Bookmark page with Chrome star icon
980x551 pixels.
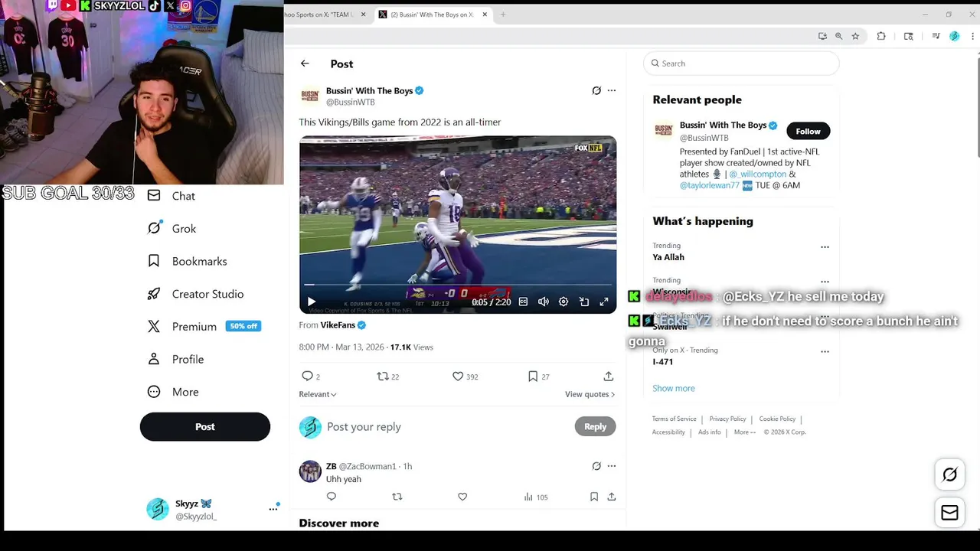click(x=855, y=36)
